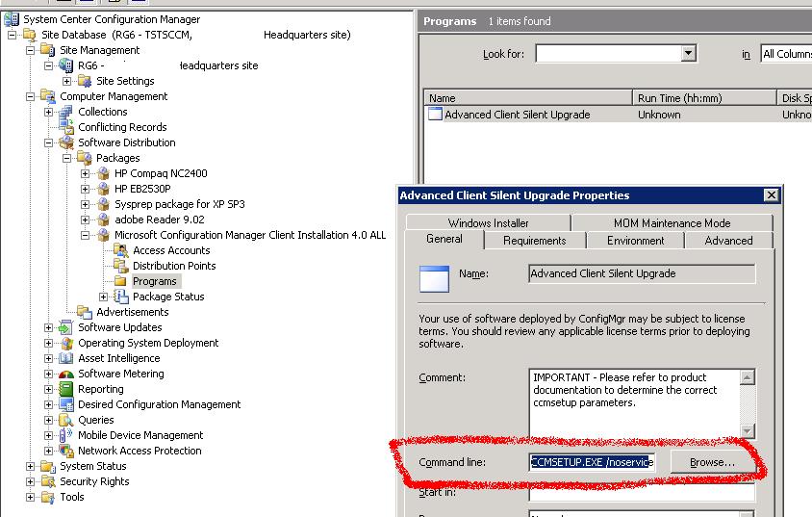Image resolution: width=812 pixels, height=517 pixels.
Task: Click the Advertisements icon
Action: (85, 312)
